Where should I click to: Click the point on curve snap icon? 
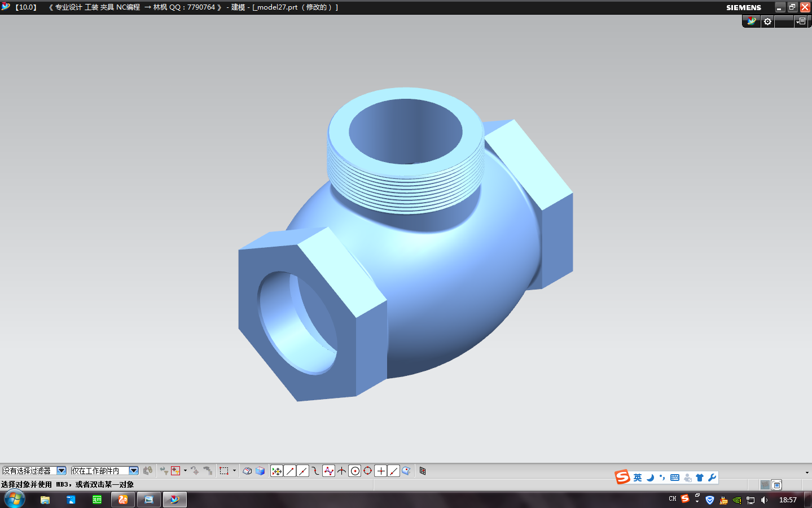[394, 471]
